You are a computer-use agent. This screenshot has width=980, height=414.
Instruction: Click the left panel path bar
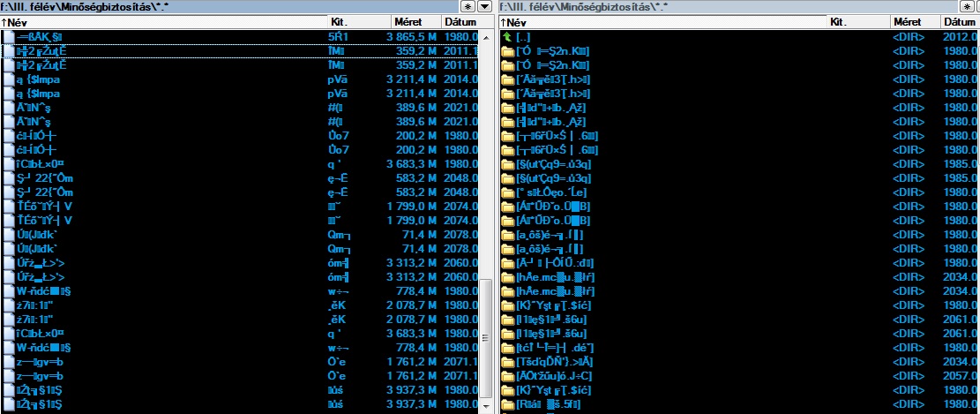pyautogui.click(x=228, y=6)
